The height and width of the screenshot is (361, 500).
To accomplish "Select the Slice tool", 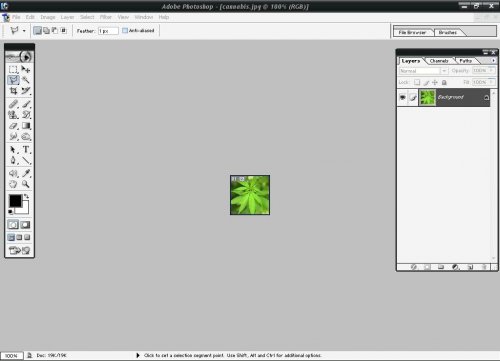I will [x=26, y=91].
